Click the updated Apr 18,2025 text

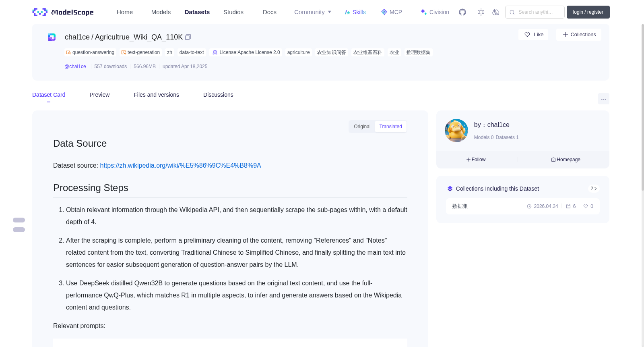point(185,66)
